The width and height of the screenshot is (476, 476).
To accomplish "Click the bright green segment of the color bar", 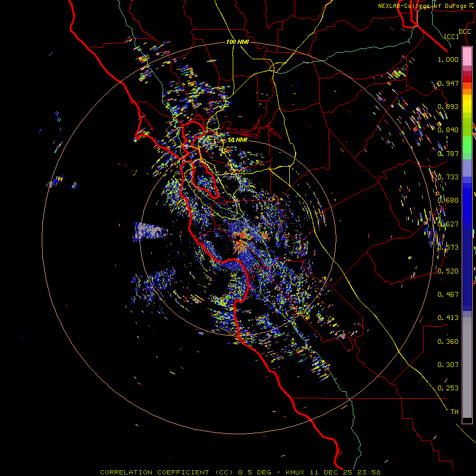I will click(467, 144).
